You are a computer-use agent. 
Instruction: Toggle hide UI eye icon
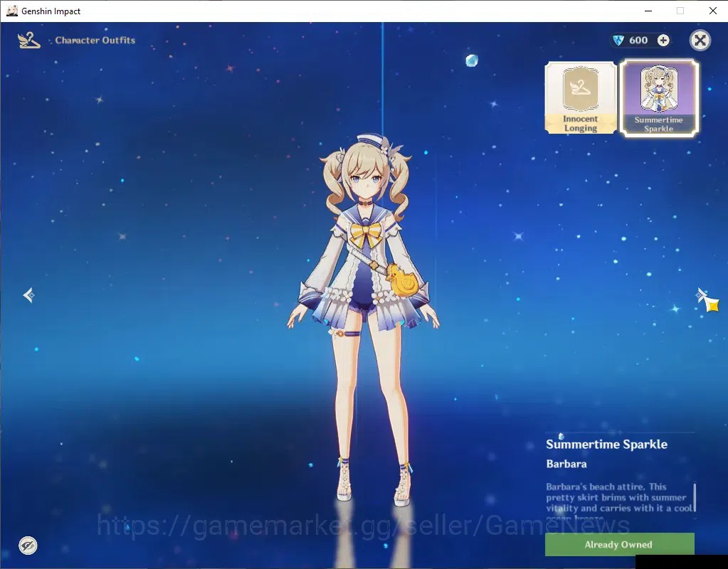pos(28,546)
